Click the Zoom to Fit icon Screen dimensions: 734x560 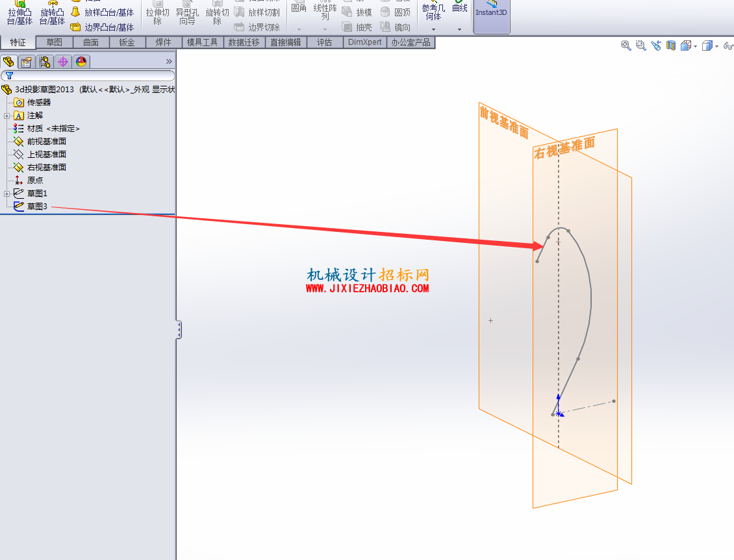pos(626,45)
